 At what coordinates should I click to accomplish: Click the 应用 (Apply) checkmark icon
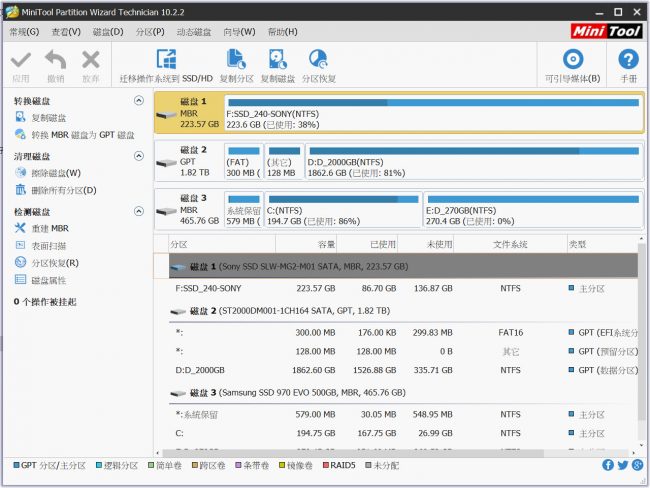[x=21, y=60]
